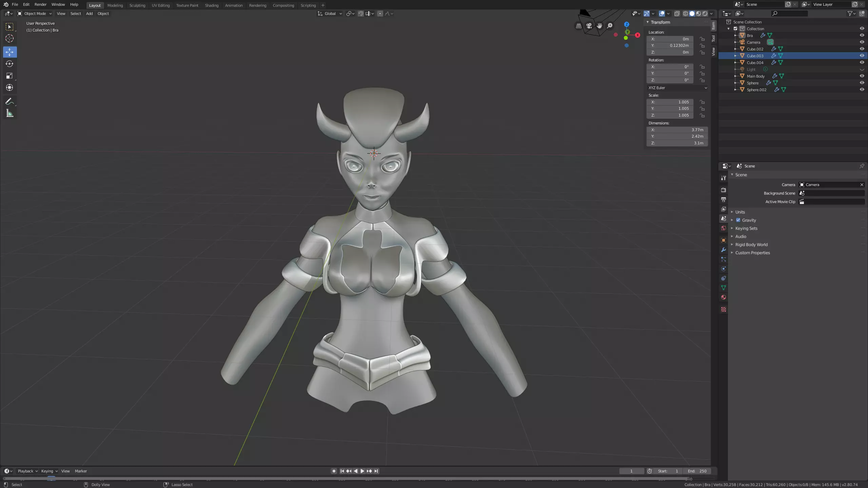868x488 pixels.
Task: Open the Global transform orientation dropdown
Action: (x=330, y=14)
